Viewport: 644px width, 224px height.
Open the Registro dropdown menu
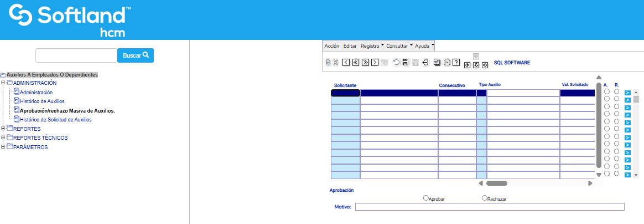coord(372,46)
